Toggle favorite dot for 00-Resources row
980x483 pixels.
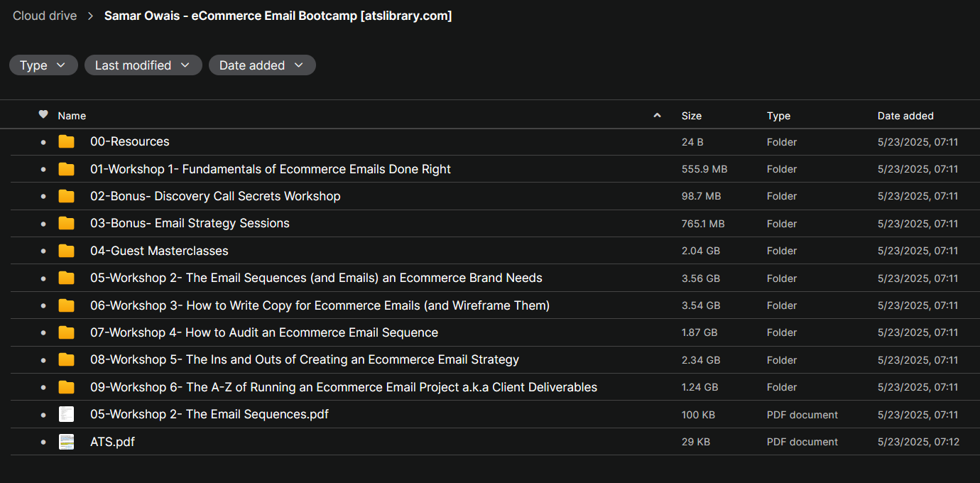pos(43,142)
